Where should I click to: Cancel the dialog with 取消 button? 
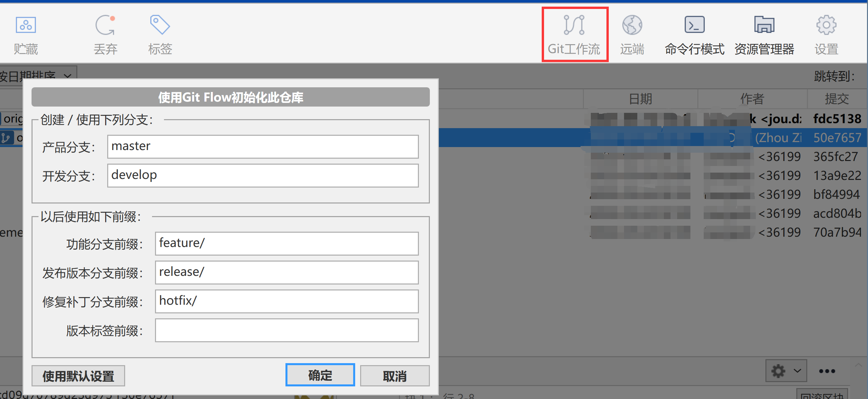(395, 376)
